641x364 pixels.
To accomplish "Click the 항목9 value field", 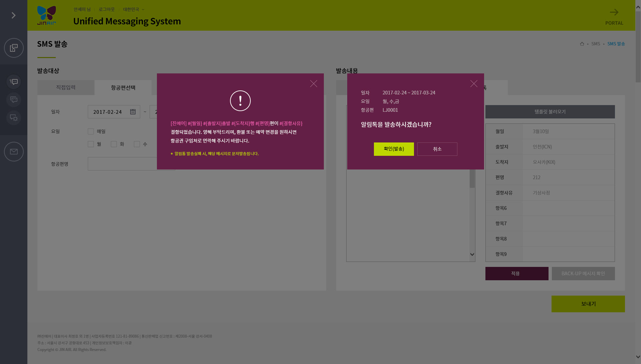I will 569,254.
